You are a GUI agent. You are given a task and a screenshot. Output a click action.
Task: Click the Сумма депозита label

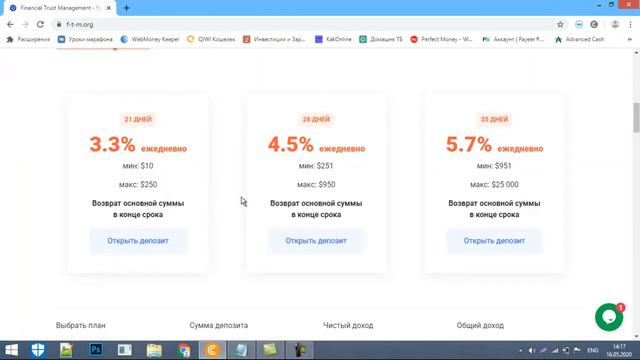tap(218, 325)
